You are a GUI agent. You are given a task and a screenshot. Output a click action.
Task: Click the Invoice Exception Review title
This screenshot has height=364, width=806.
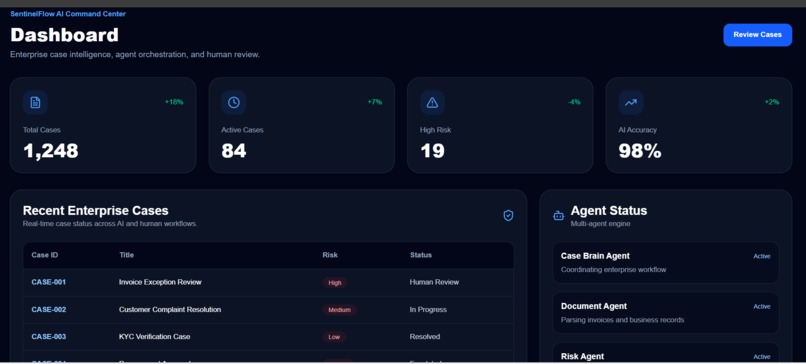pos(160,282)
